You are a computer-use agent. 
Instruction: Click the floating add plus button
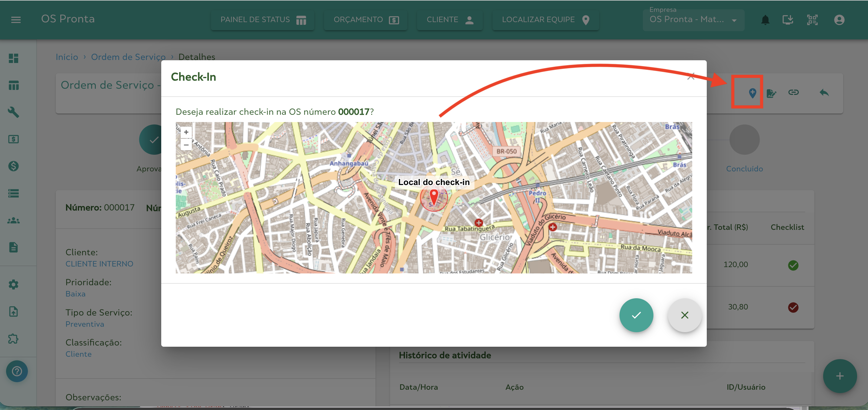pos(840,376)
